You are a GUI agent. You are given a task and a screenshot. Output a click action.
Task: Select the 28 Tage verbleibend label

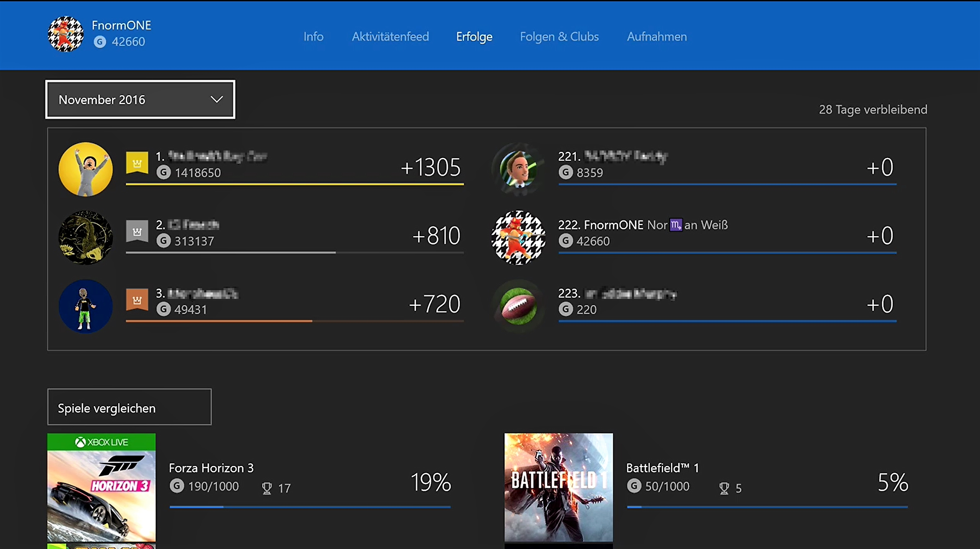pyautogui.click(x=873, y=110)
